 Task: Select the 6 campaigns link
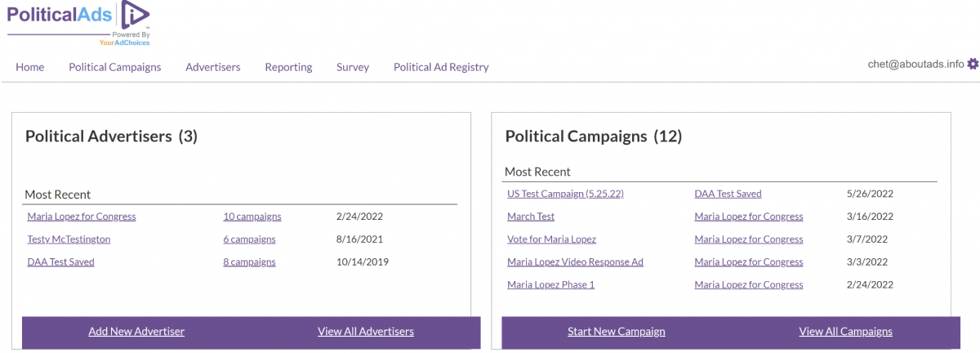coord(249,239)
